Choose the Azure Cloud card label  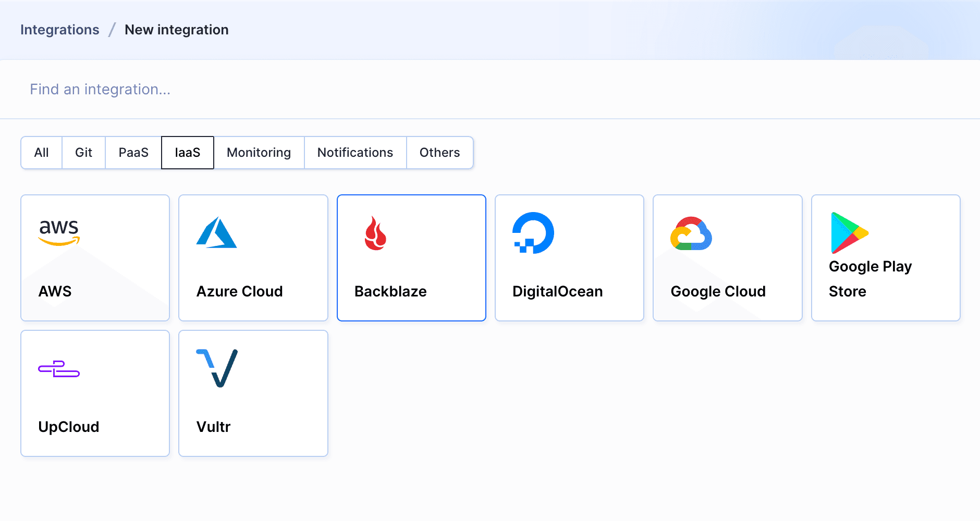[x=240, y=291]
